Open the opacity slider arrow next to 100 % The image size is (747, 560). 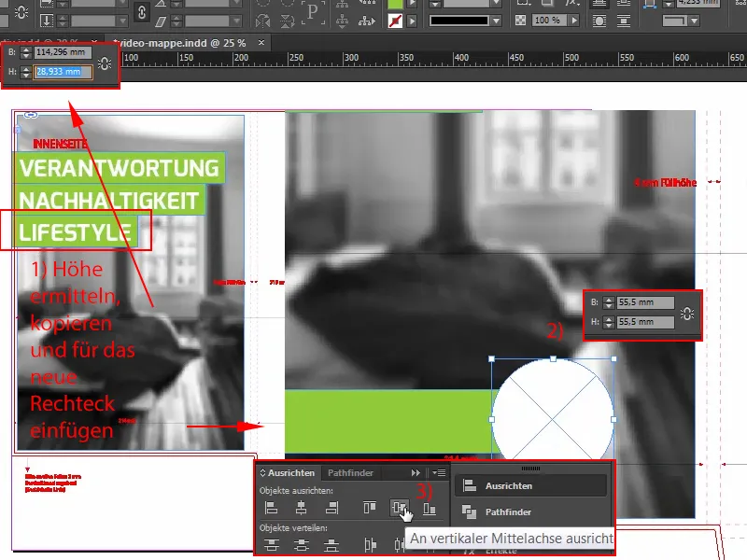574,21
